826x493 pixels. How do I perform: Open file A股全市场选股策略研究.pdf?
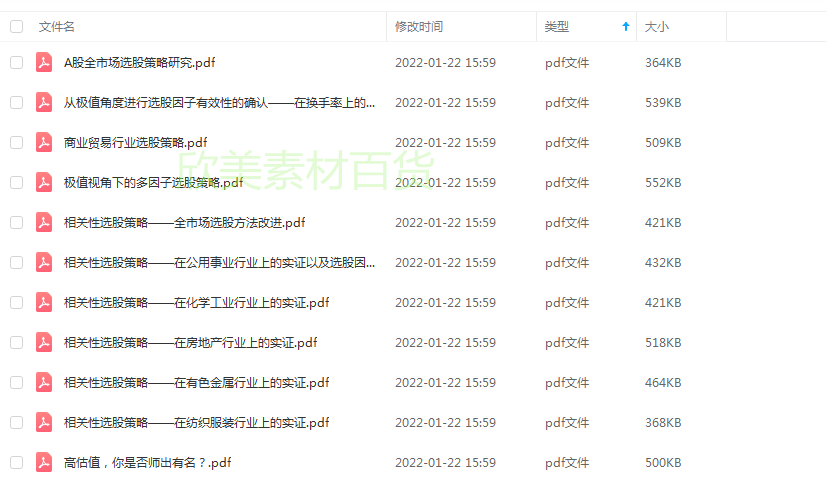[x=140, y=63]
